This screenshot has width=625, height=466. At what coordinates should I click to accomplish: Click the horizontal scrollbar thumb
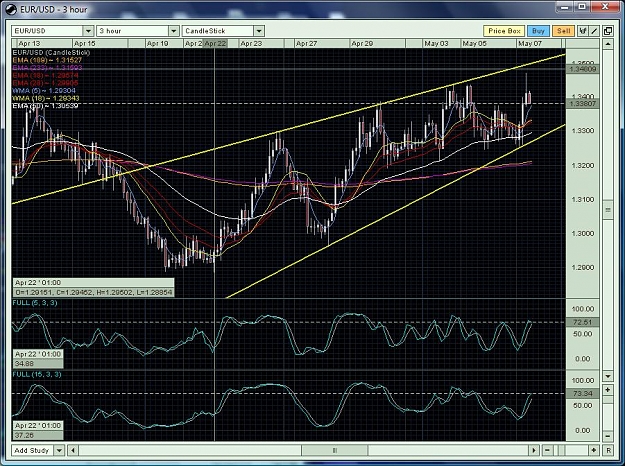point(334,450)
